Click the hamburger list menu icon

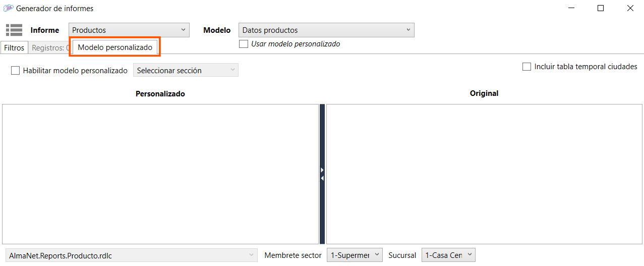(14, 30)
